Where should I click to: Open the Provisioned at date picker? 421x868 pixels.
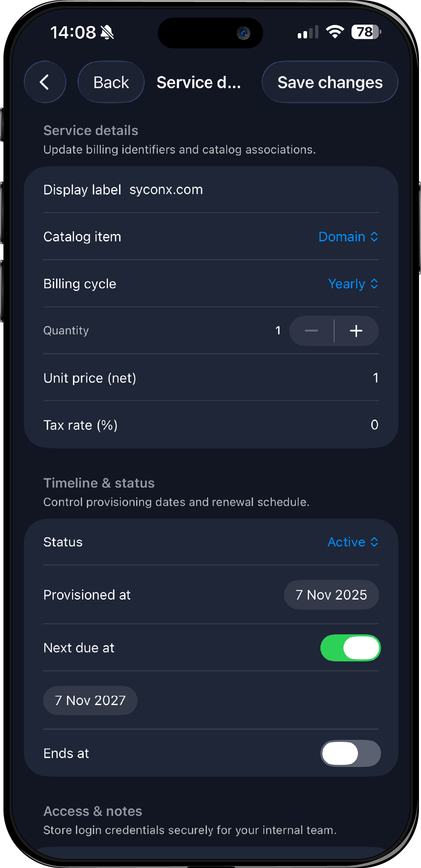coord(331,595)
